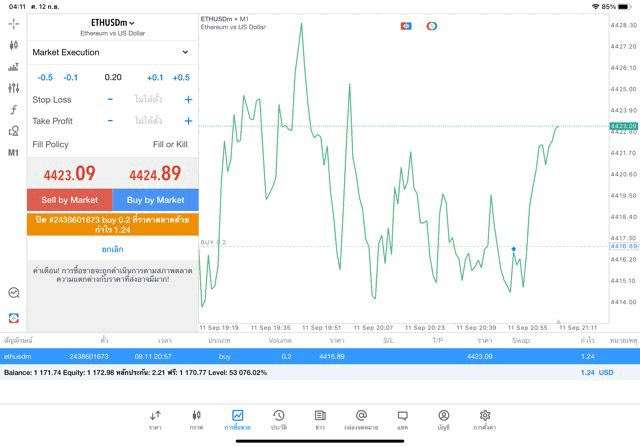Open the Fill or Kill policy selector
This screenshot has height=447, width=640.
(x=169, y=145)
